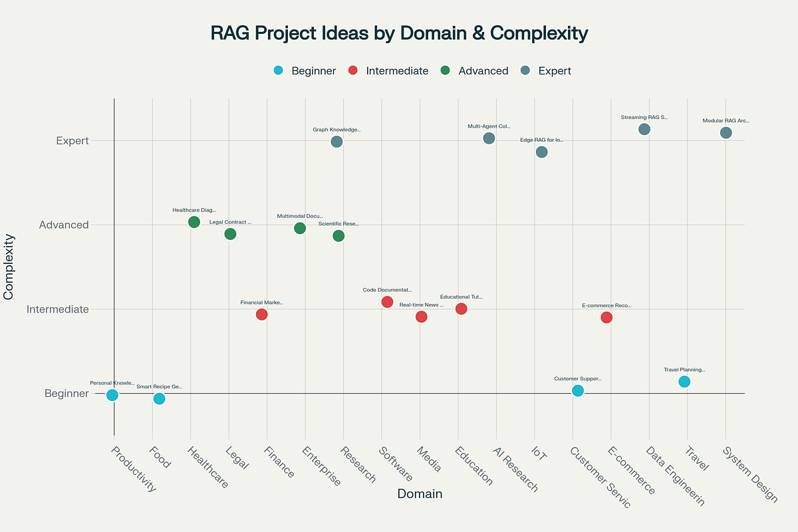The width and height of the screenshot is (798, 532).
Task: Click the Education x-axis label
Action: point(473,465)
